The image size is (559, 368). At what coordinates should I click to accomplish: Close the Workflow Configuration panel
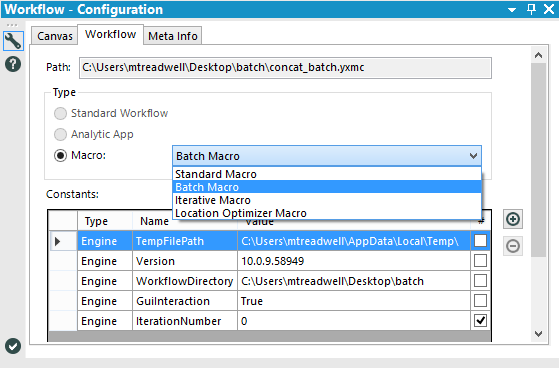pyautogui.click(x=549, y=9)
